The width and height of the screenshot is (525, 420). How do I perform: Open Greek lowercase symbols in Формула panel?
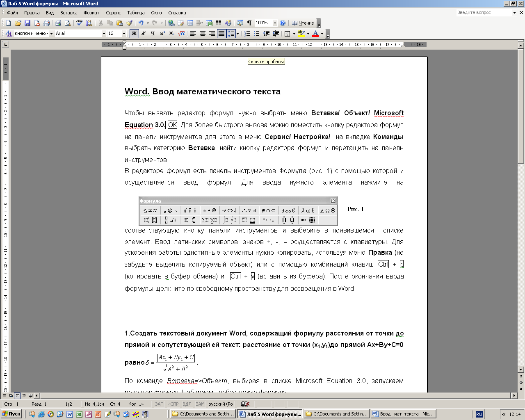(308, 210)
